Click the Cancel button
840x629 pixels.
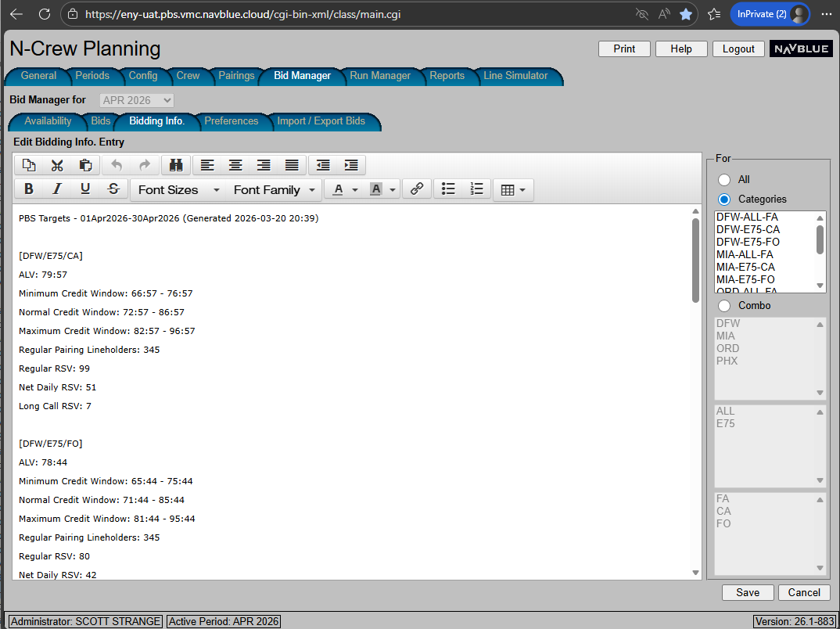[804, 592]
